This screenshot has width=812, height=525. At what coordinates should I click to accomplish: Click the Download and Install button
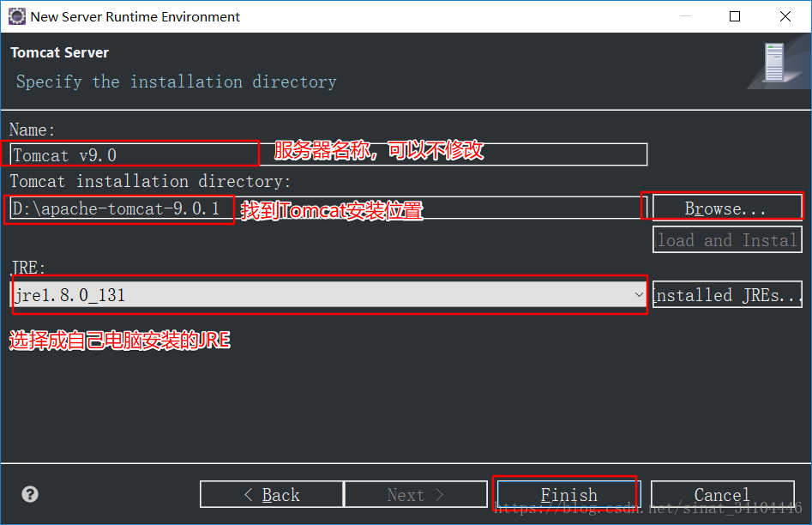[727, 239]
